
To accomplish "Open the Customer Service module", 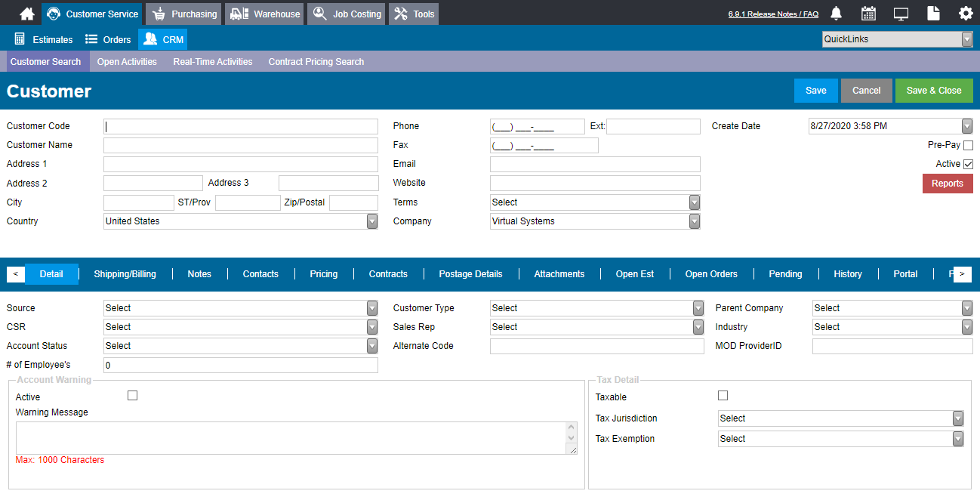I will 91,14.
